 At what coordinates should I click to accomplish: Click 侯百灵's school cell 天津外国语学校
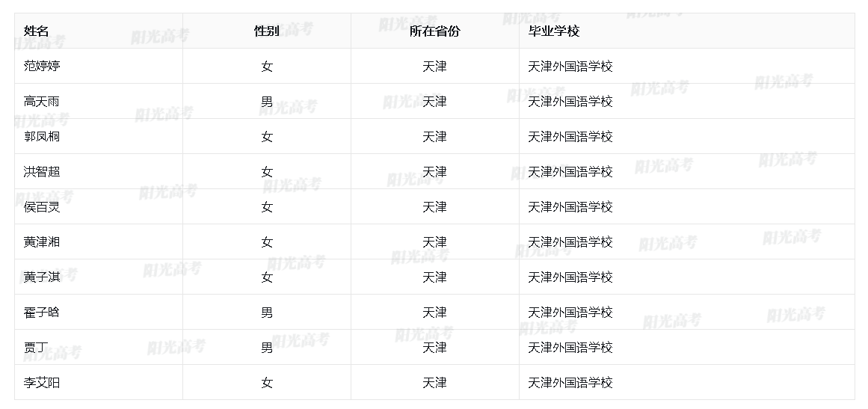point(570,206)
